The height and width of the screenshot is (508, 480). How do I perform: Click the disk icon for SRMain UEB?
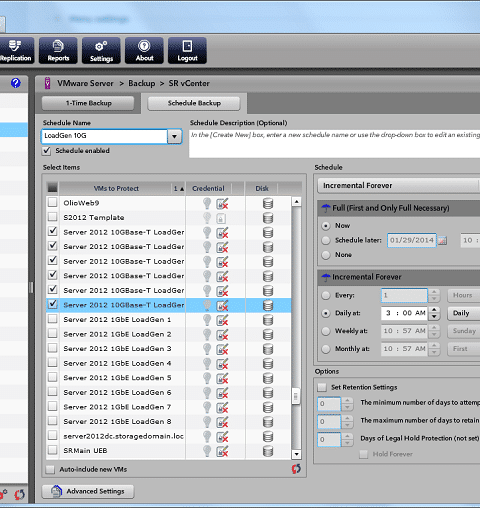(x=268, y=451)
